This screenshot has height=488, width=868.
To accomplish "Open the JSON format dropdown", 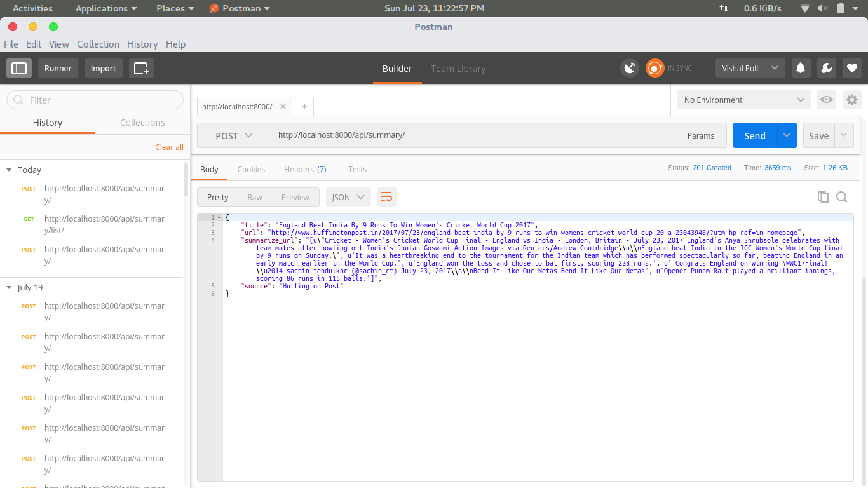I will click(348, 197).
